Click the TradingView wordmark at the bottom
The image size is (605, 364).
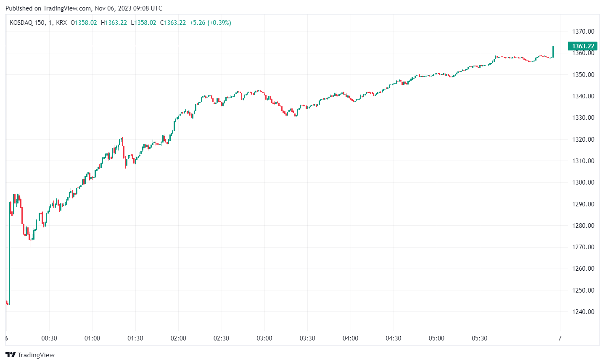[x=36, y=355]
